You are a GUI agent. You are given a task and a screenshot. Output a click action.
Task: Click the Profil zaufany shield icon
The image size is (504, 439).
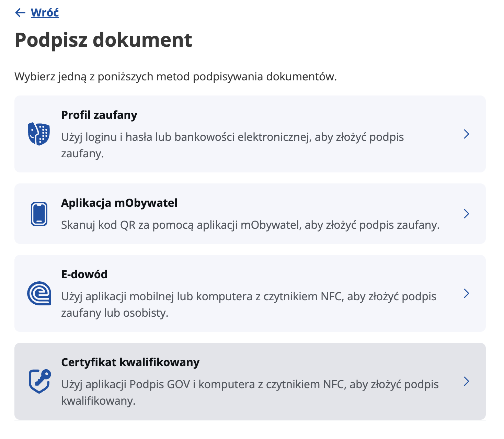click(x=39, y=134)
